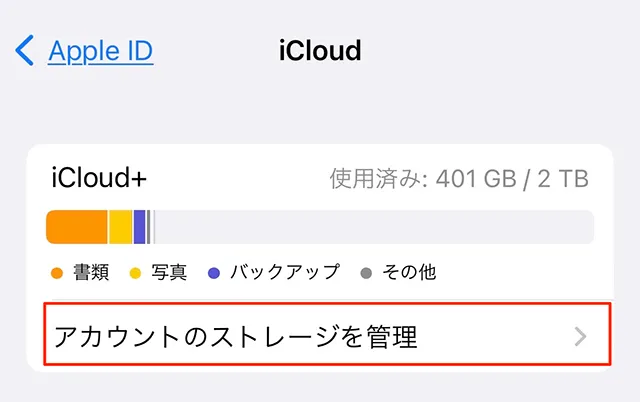Go back via the Apple ID link
Screen dimensions: 640x402
pyautogui.click(x=100, y=49)
